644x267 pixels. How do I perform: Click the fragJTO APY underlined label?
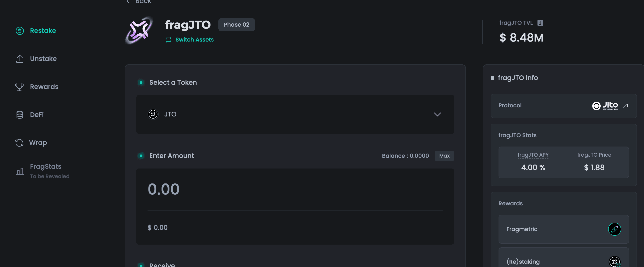[533, 155]
